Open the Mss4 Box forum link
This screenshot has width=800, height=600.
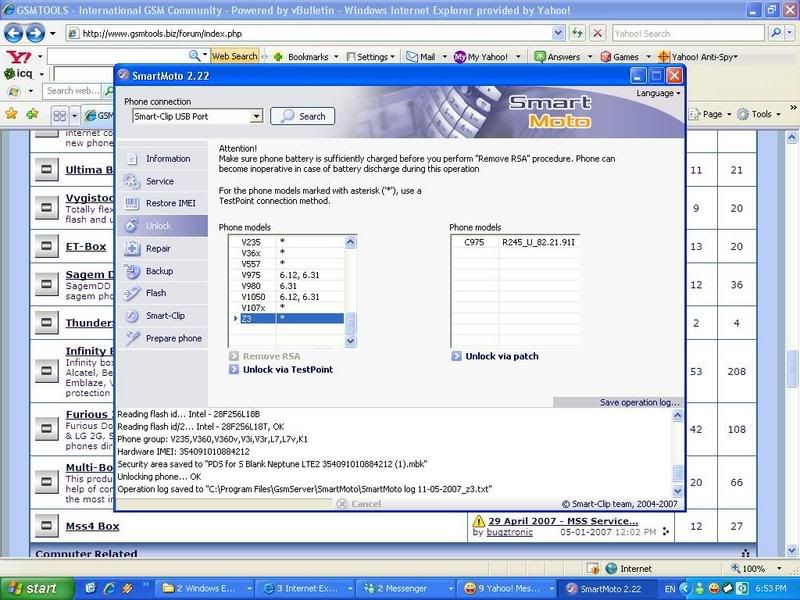click(x=92, y=526)
